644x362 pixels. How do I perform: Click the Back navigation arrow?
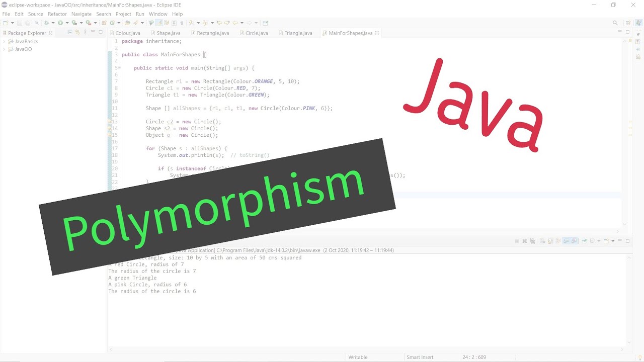pyautogui.click(x=234, y=23)
